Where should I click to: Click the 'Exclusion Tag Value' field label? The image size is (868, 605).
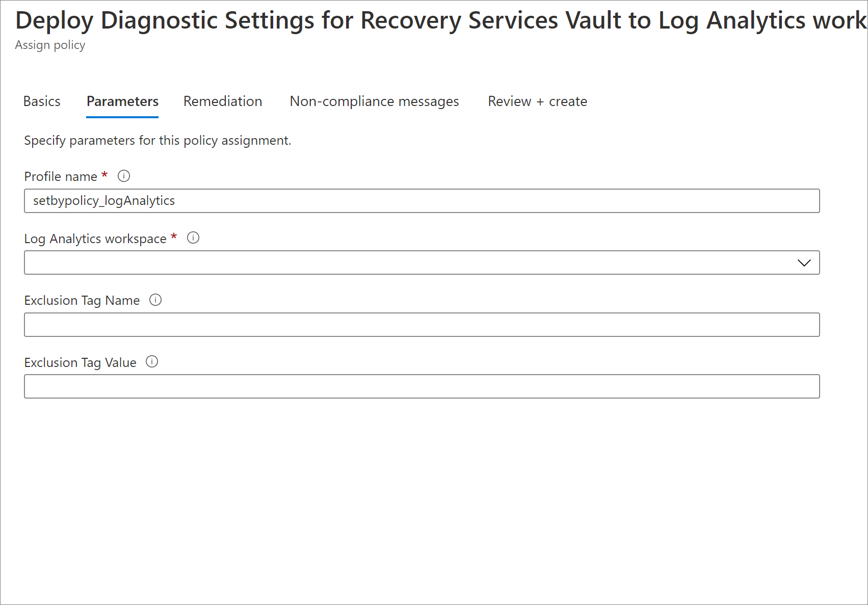[81, 362]
